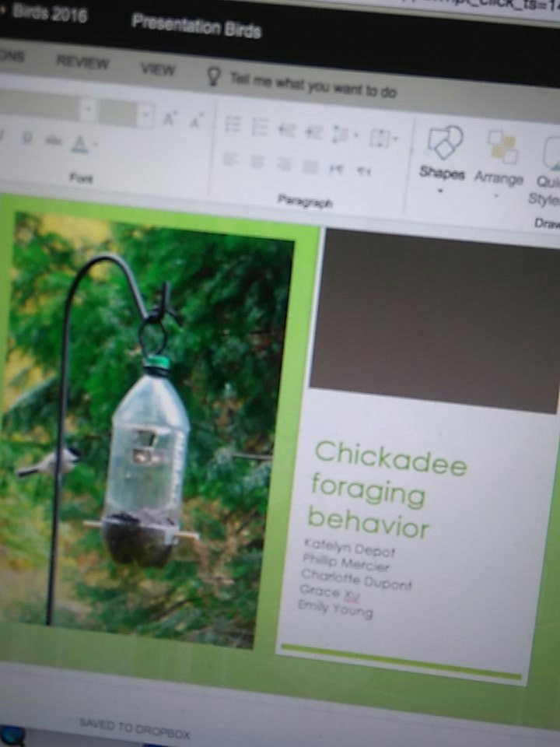Screen dimensions: 560x747
Task: Expand the Arrange dropdown arrow
Action: click(x=497, y=196)
